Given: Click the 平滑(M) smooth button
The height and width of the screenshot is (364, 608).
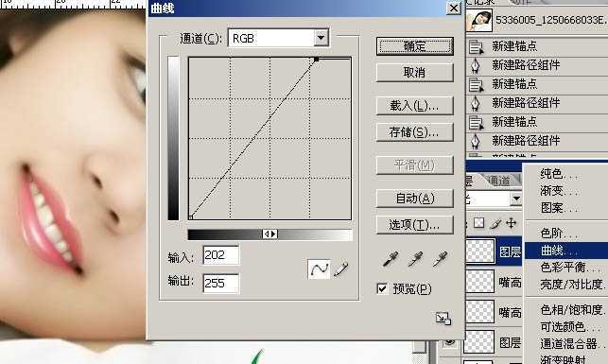Looking at the screenshot, I should click(x=414, y=165).
